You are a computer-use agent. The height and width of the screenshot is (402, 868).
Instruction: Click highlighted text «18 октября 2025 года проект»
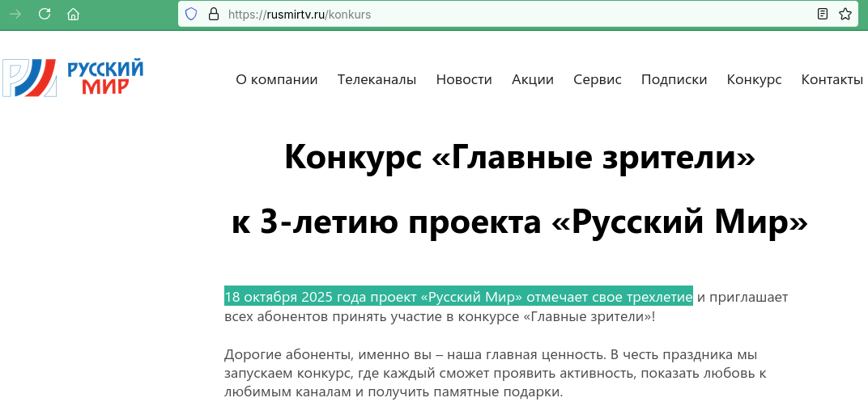click(x=321, y=297)
